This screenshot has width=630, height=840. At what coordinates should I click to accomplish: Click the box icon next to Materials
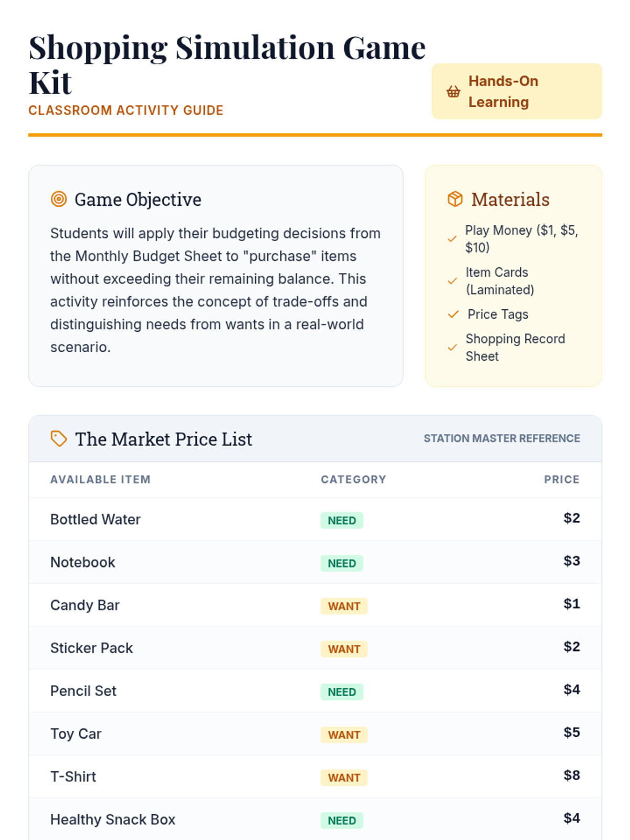[x=455, y=199]
